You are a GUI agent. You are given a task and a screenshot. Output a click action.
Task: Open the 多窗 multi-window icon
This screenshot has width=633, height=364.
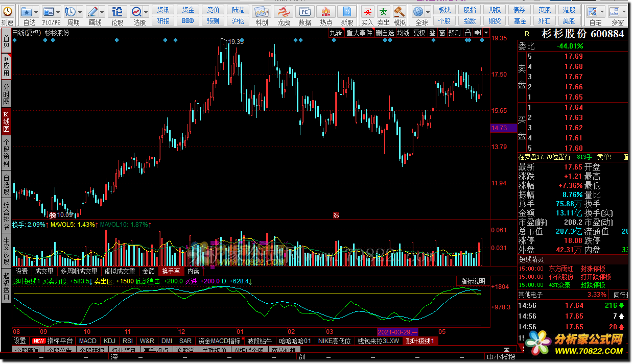point(614,11)
